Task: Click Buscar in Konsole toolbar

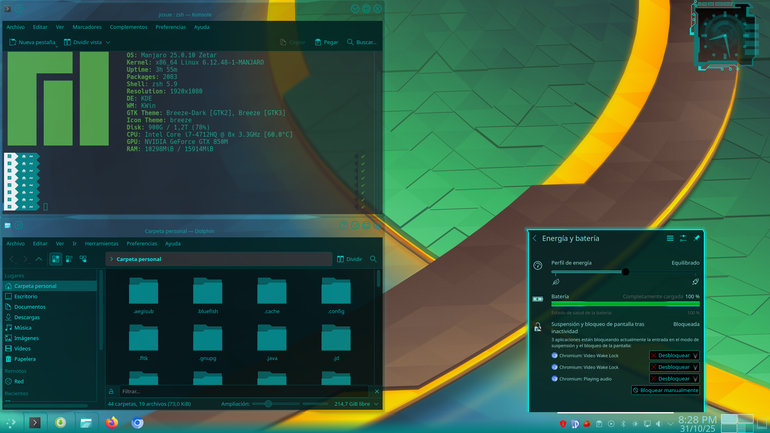Action: (362, 42)
